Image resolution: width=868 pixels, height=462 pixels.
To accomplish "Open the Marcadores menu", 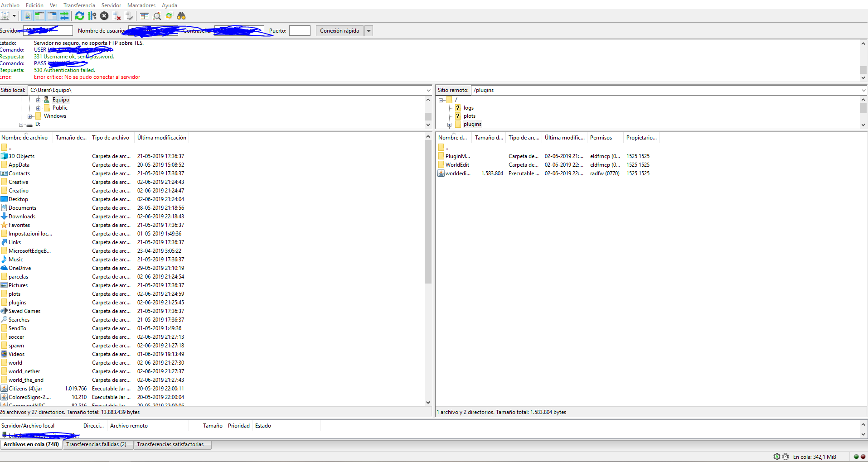I will pyautogui.click(x=141, y=5).
